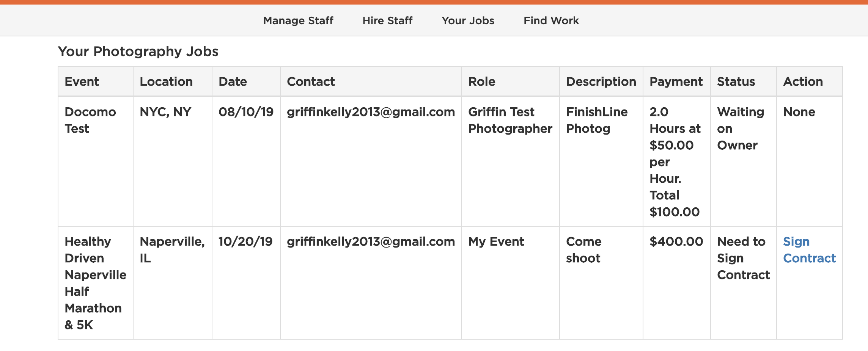Click the contact email in Docomo Test row
The image size is (868, 351).
(371, 112)
